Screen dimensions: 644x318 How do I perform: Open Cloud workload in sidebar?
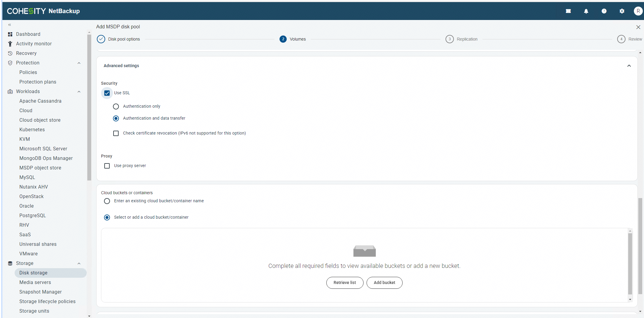coord(26,111)
